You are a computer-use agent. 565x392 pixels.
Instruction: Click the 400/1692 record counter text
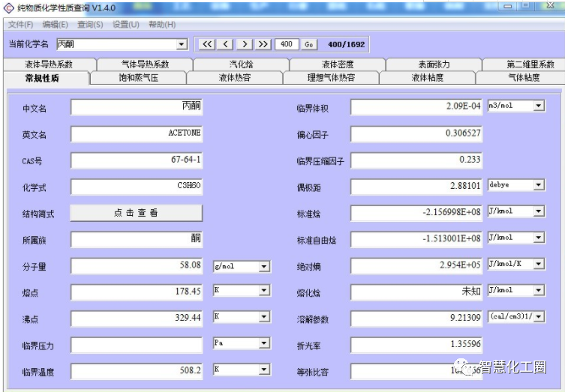coord(347,45)
